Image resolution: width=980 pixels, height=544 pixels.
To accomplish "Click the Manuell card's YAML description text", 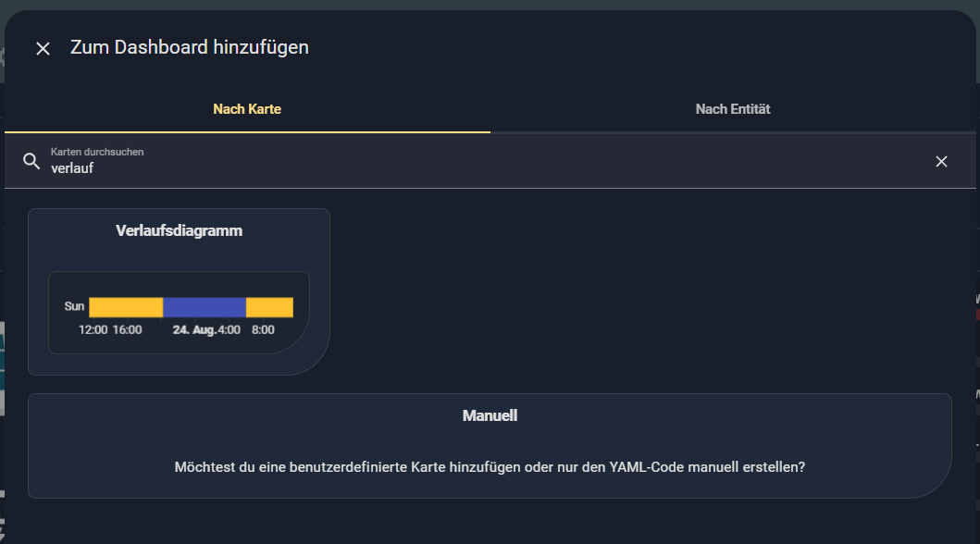I will [x=490, y=467].
